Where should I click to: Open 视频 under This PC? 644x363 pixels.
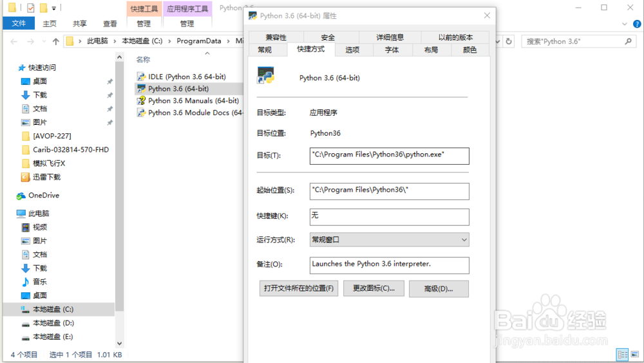coord(40,227)
